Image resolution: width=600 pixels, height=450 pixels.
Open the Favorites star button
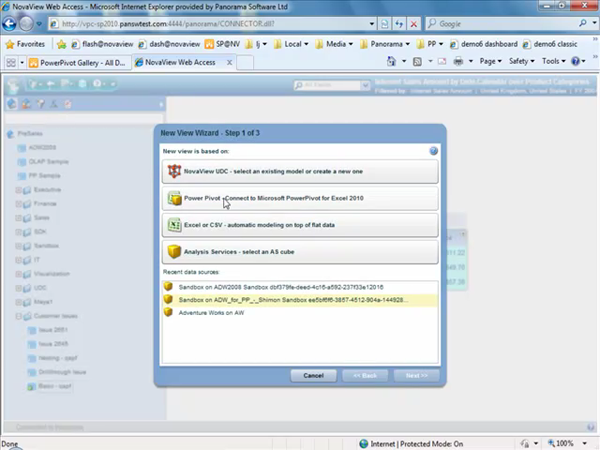click(25, 44)
